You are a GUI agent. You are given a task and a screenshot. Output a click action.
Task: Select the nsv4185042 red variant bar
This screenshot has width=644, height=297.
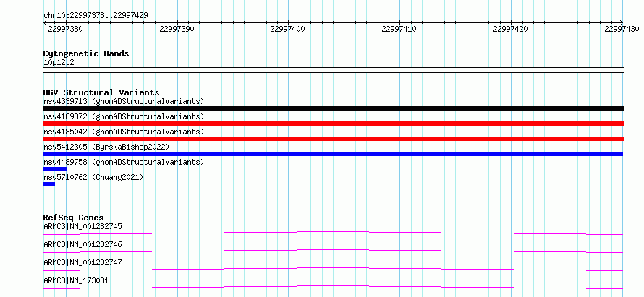point(333,139)
